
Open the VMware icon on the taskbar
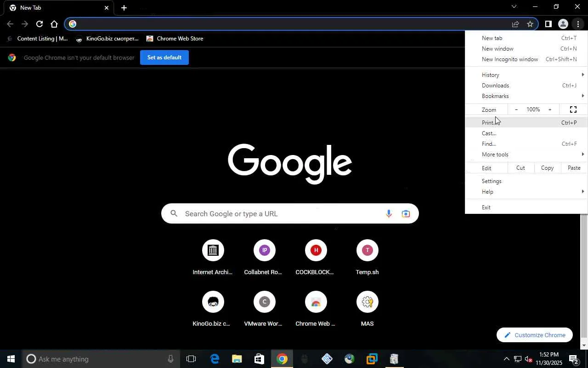372,359
